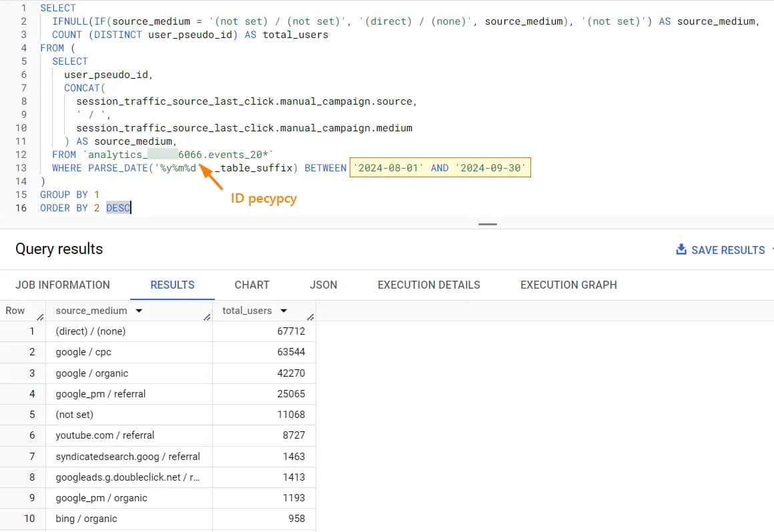The image size is (774, 532).
Task: Click line number 13 in the editor gutter
Action: click(x=21, y=168)
